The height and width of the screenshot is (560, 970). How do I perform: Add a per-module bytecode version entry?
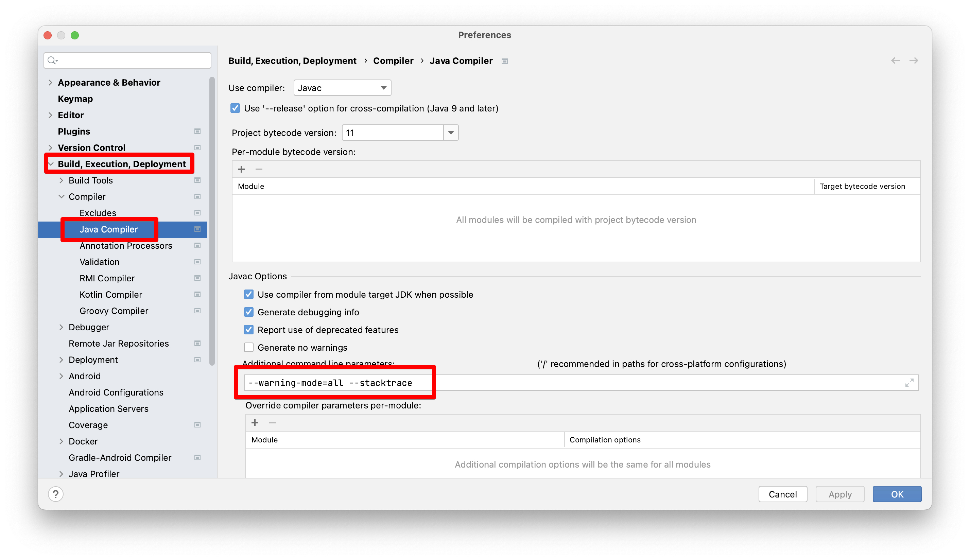click(x=241, y=169)
